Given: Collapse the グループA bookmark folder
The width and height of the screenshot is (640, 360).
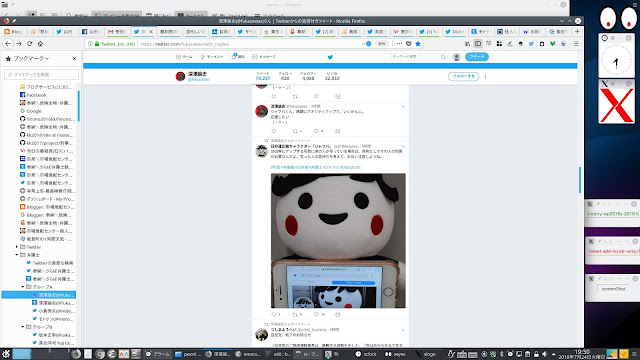Looking at the screenshot, I should pos(23,287).
